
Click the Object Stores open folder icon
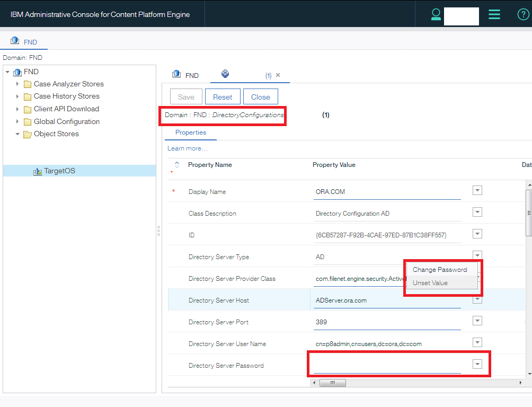(x=28, y=135)
